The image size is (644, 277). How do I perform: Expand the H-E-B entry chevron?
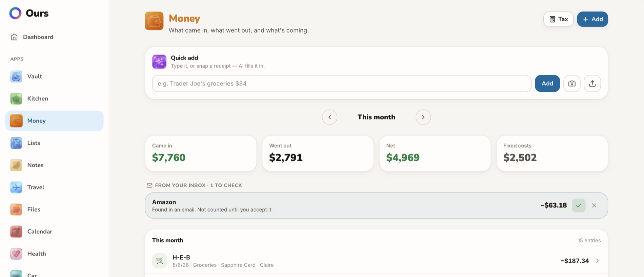(597, 261)
